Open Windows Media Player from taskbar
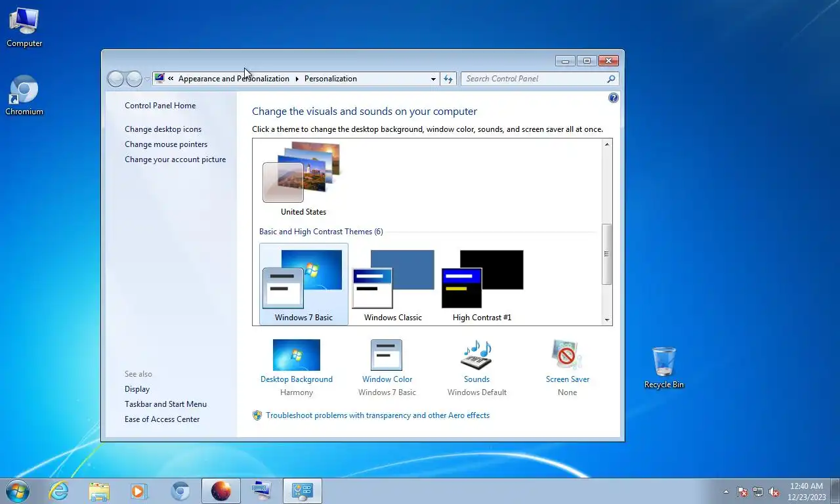Screen dimensions: 840x504 click(x=140, y=491)
